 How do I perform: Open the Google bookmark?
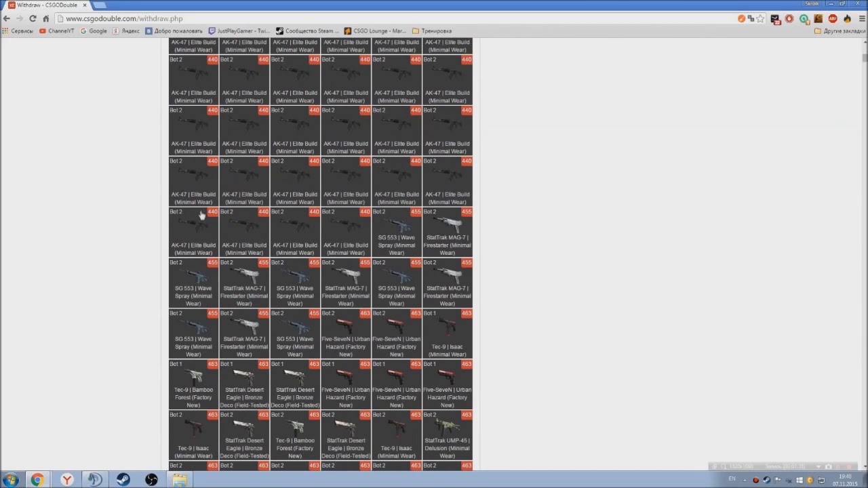click(94, 30)
